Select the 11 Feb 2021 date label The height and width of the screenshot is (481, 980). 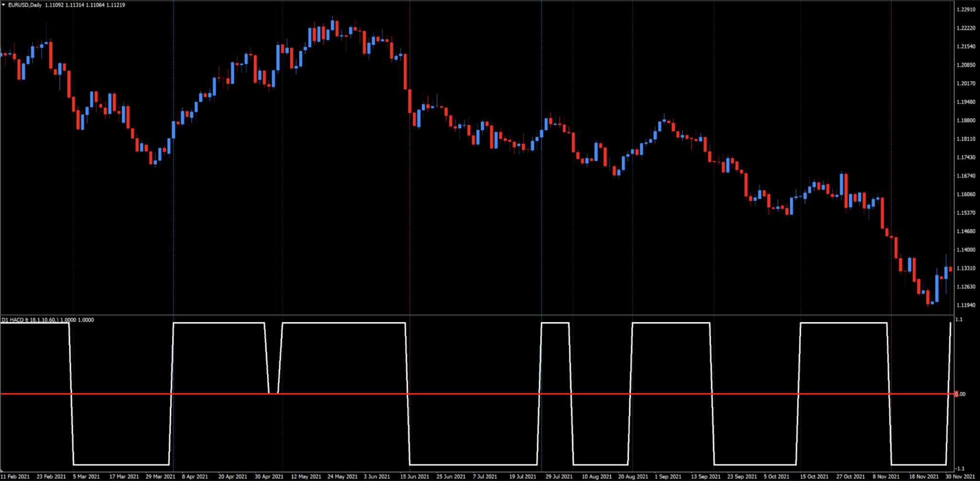pos(14,477)
